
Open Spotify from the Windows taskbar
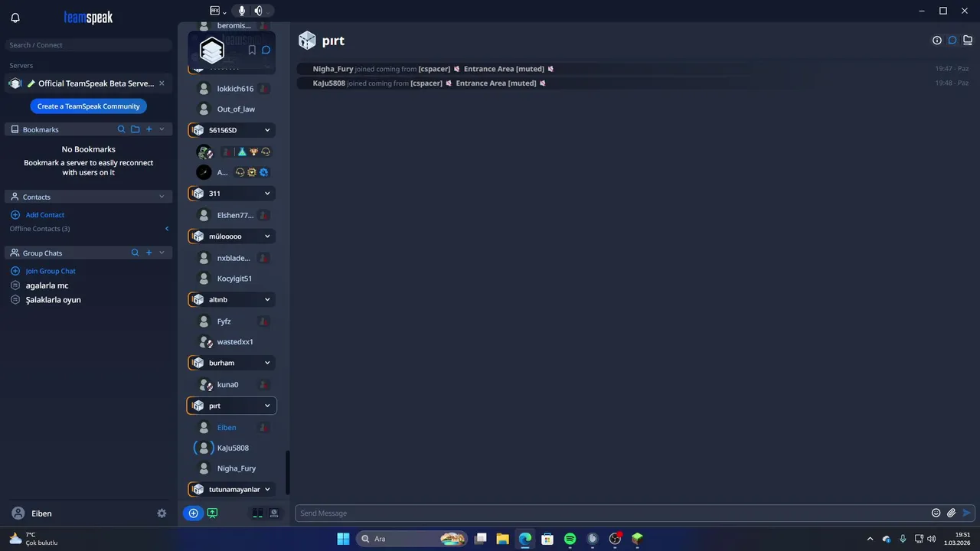tap(570, 539)
